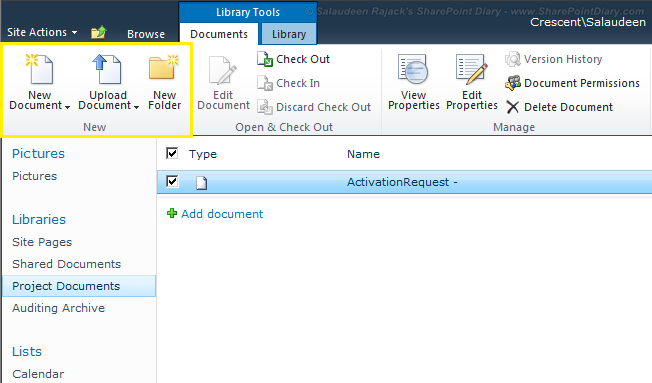Click the Crescent\Salaudeen user name
Image resolution: width=652 pixels, height=383 pixels.
tap(588, 22)
